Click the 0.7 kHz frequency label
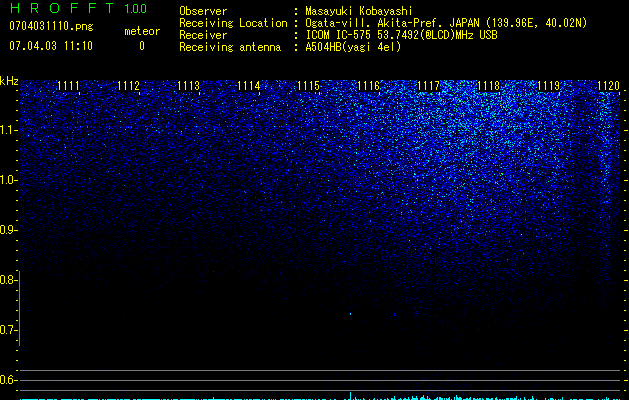This screenshot has height=400, width=629. pos(8,330)
